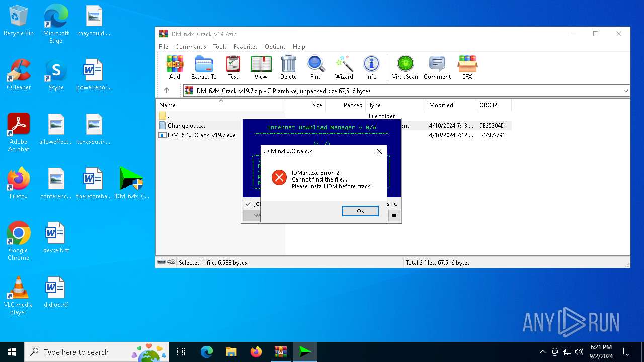This screenshot has width=644, height=362.
Task: Click the volume icon in system tray
Action: (579, 352)
